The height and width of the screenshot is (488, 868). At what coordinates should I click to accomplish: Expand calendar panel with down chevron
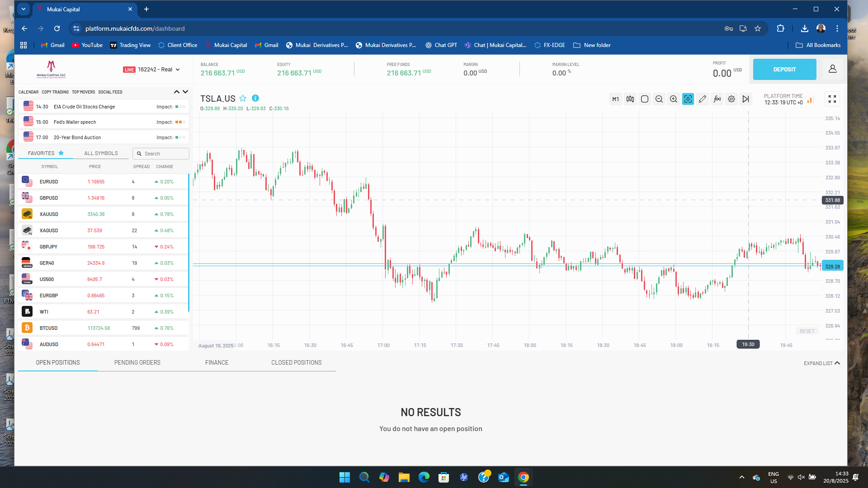tap(185, 92)
